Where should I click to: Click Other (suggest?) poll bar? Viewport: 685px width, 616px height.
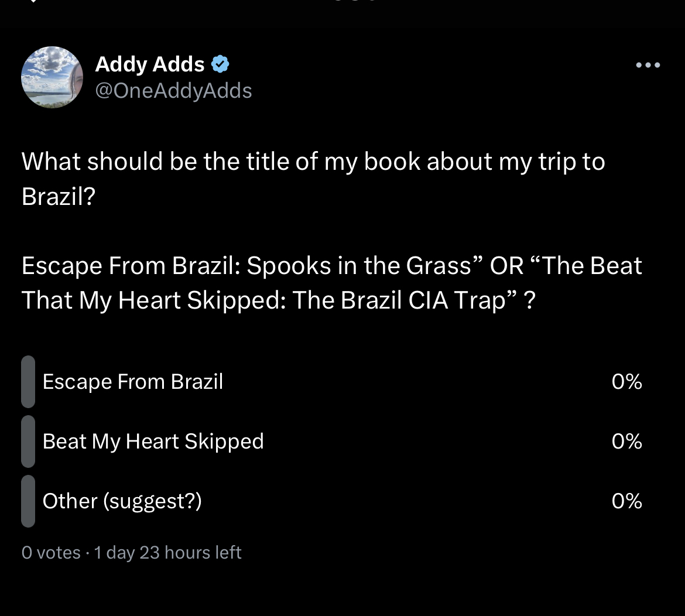pyautogui.click(x=28, y=501)
